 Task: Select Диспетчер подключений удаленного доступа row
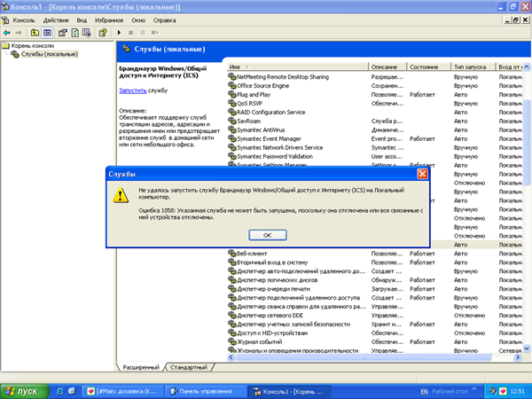374,298
